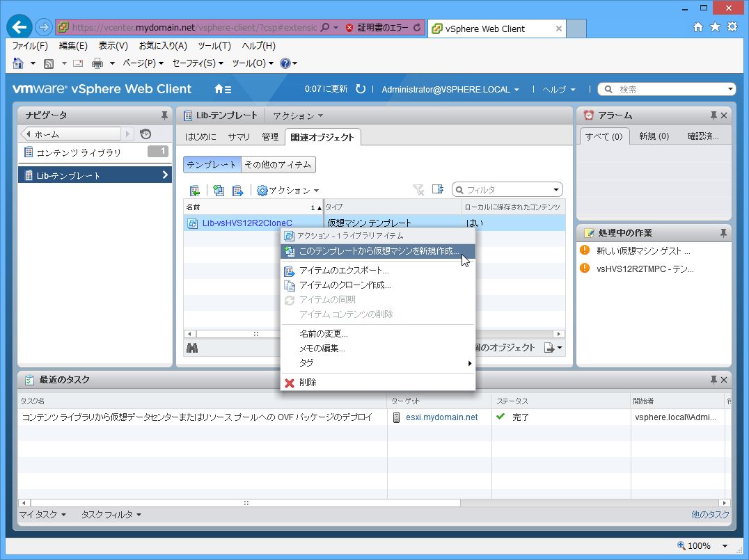This screenshot has height=560, width=749.
Task: Pin the Alarms panel
Action: click(x=713, y=115)
